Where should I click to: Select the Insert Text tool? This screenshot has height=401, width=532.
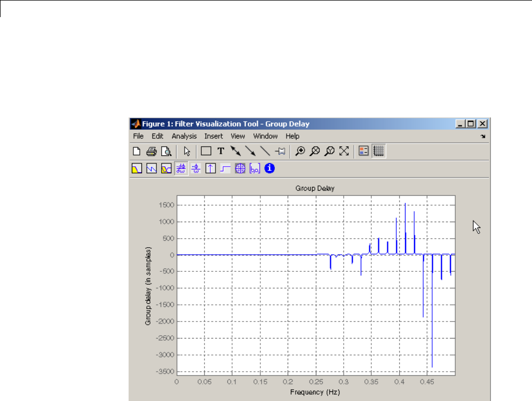[220, 151]
